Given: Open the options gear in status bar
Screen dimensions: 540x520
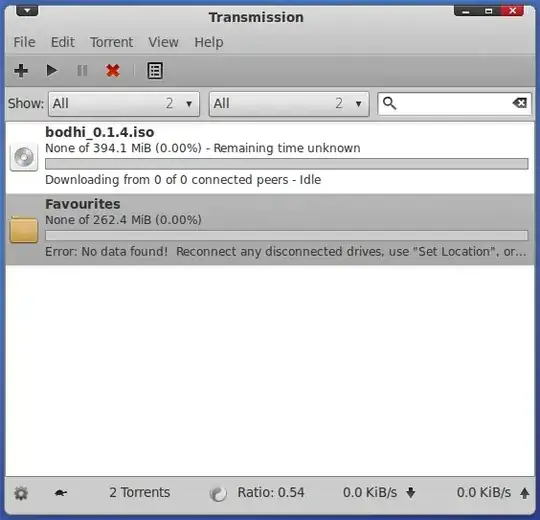Looking at the screenshot, I should pos(21,493).
